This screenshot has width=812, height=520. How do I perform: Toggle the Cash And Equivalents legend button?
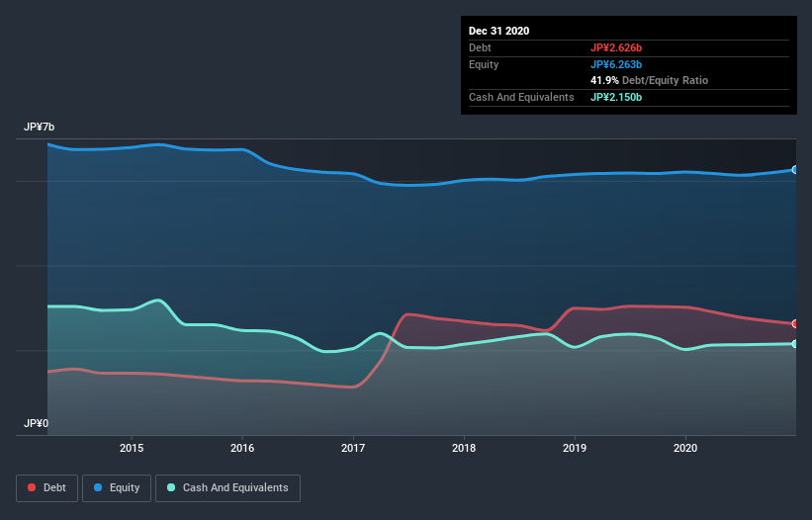(227, 488)
